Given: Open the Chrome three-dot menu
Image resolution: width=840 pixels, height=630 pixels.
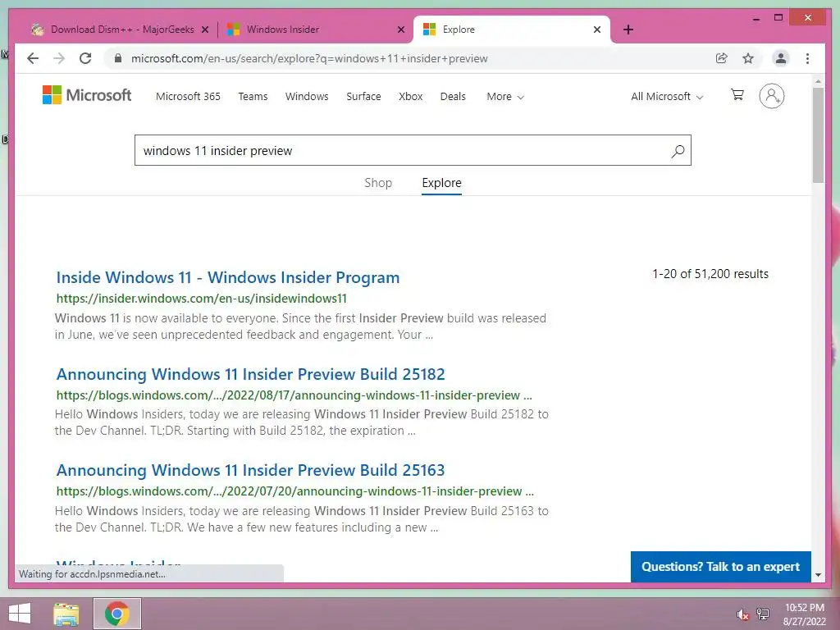Looking at the screenshot, I should (807, 58).
